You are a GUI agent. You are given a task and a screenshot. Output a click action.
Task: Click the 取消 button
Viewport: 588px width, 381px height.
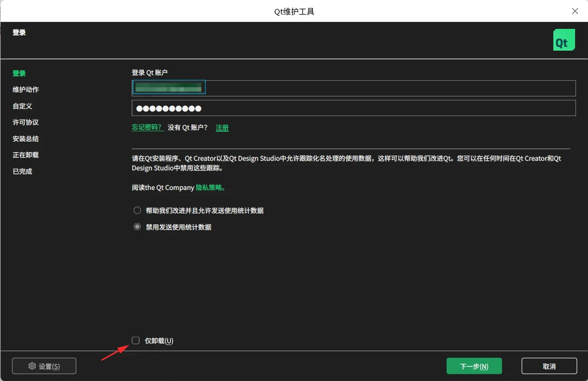tap(549, 366)
